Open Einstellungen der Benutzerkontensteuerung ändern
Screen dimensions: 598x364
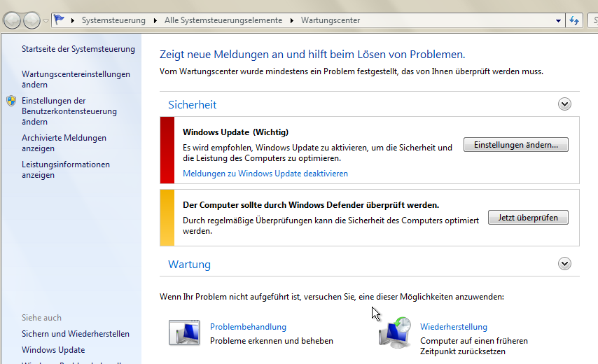[69, 111]
